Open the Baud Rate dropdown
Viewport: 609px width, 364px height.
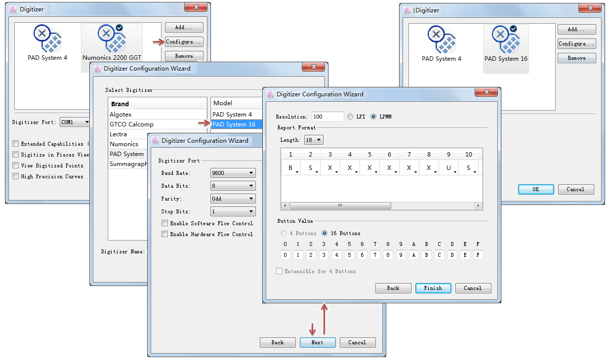coord(232,173)
